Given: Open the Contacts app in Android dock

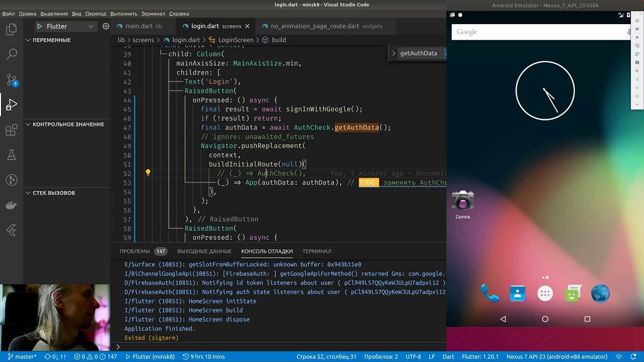Looking at the screenshot, I should coord(517,293).
